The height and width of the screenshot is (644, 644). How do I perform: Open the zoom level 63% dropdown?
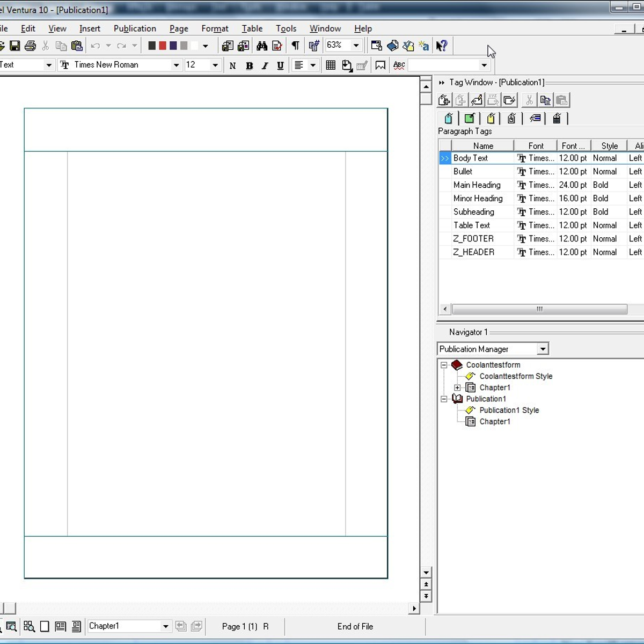click(356, 46)
